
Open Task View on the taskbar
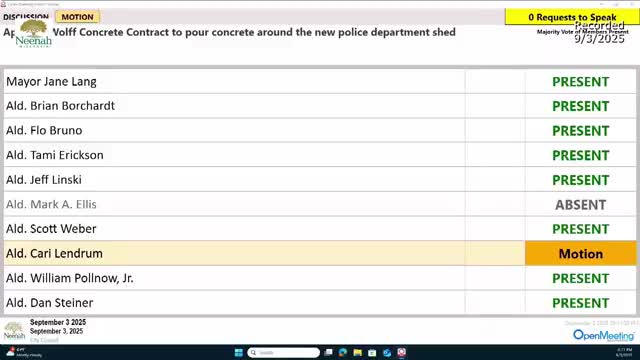(x=328, y=352)
